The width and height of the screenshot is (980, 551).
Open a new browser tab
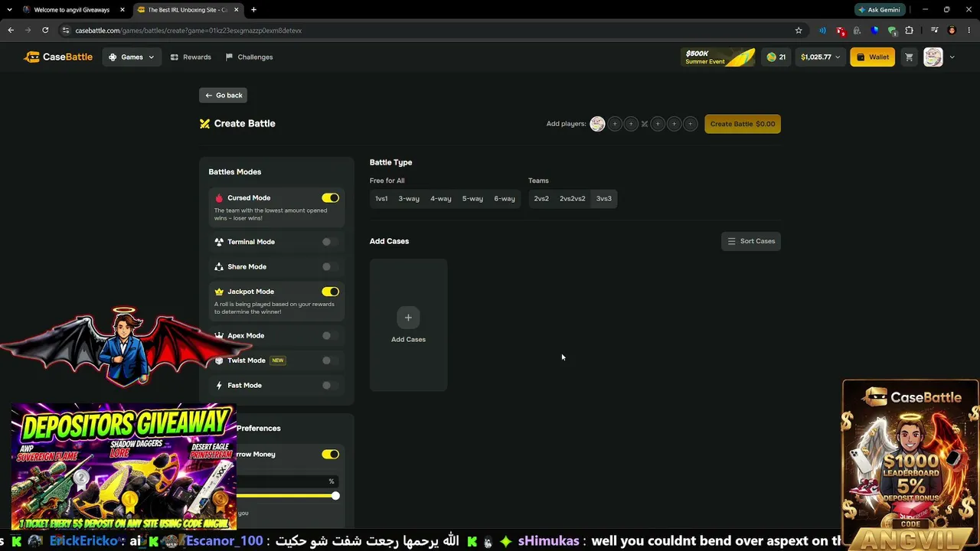pos(253,10)
